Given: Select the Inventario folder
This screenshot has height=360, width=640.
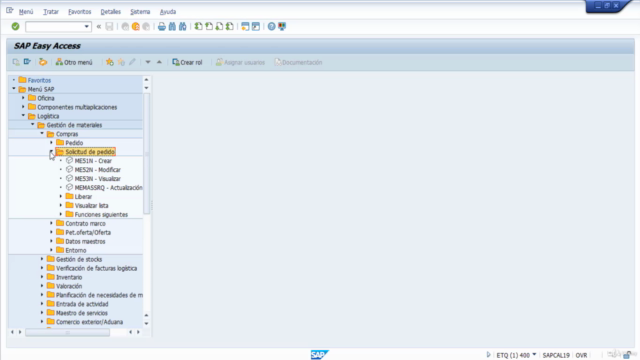Looking at the screenshot, I should (x=69, y=278).
